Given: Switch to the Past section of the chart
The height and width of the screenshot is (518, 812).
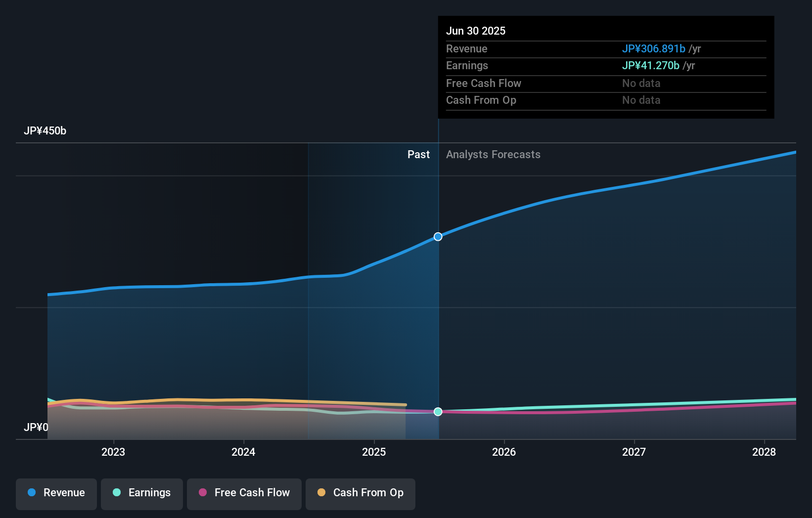Looking at the screenshot, I should coord(419,154).
